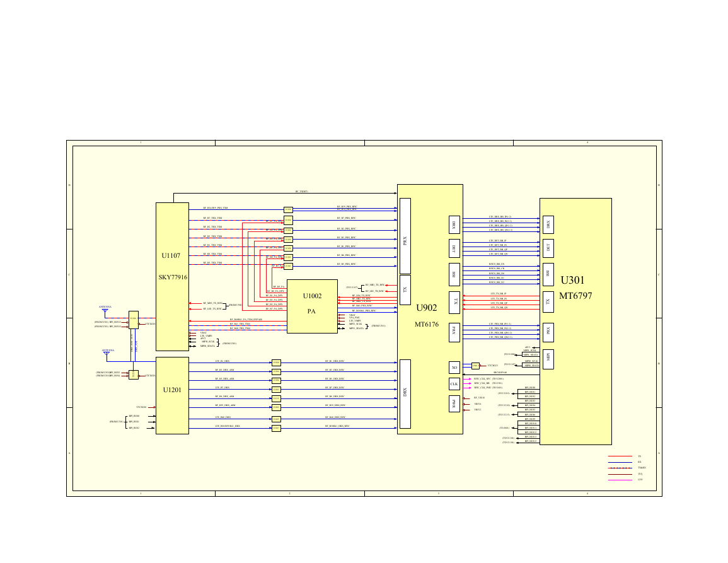Select the DET block inside U301
This screenshot has width=728, height=563.
coord(548,248)
